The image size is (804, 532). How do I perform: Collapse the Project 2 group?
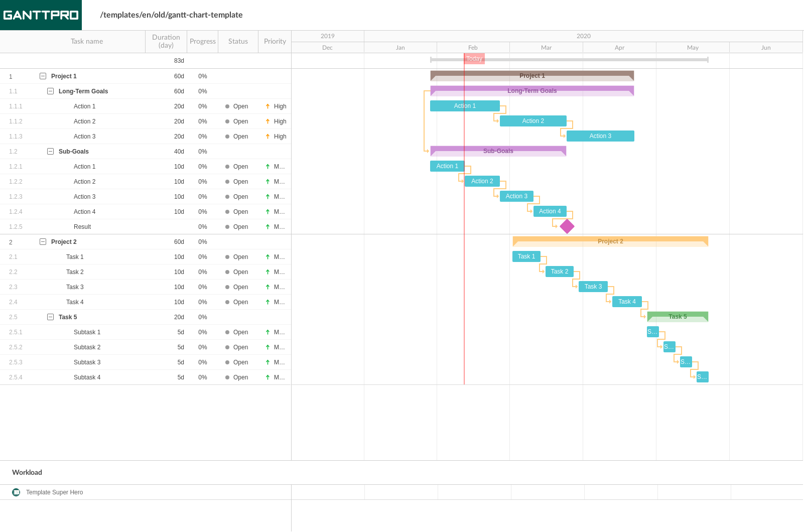click(x=43, y=242)
